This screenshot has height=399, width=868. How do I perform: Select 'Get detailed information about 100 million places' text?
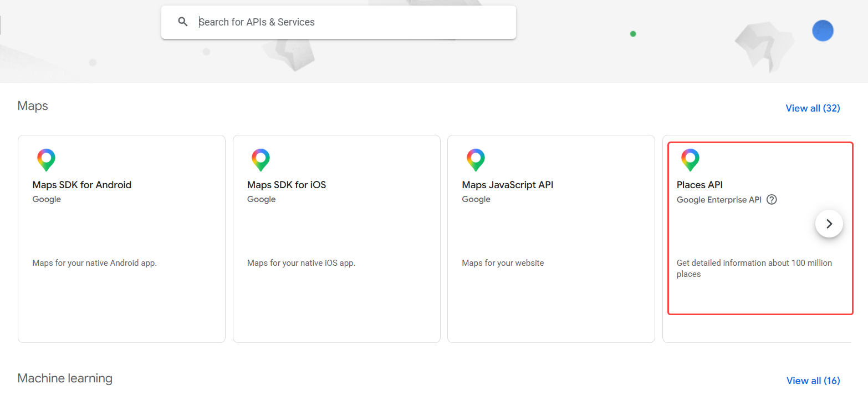754,269
